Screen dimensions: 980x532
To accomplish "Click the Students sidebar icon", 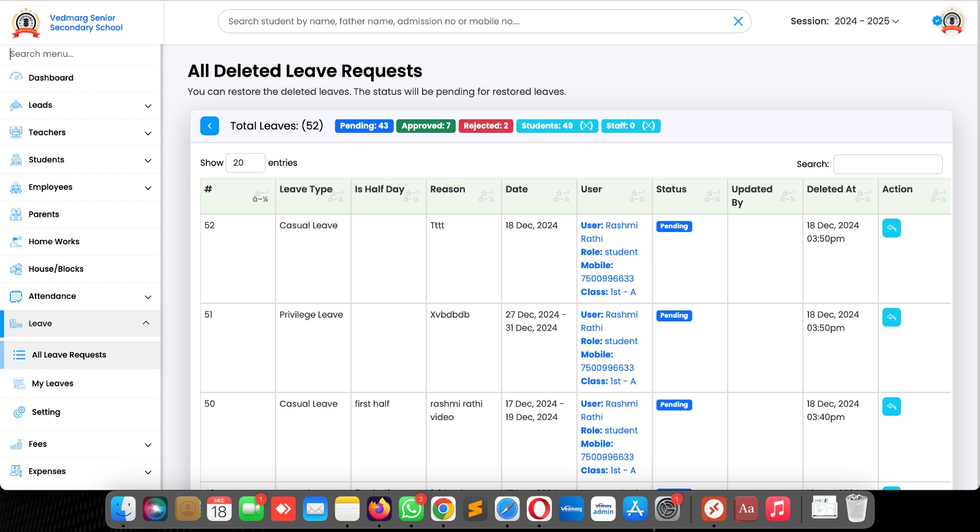I will pyautogui.click(x=16, y=160).
